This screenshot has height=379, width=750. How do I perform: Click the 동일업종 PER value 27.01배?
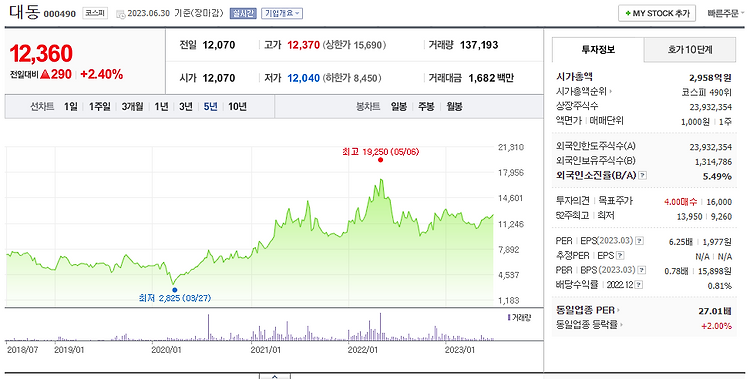[x=715, y=312]
